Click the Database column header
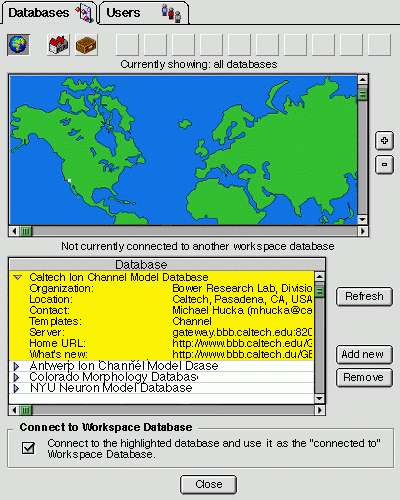 tap(167, 264)
